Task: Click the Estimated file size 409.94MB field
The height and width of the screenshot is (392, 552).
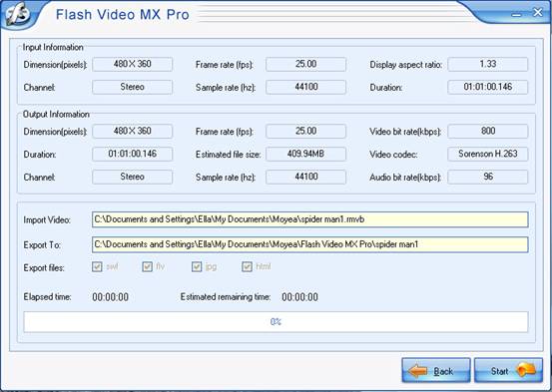Action: 305,154
